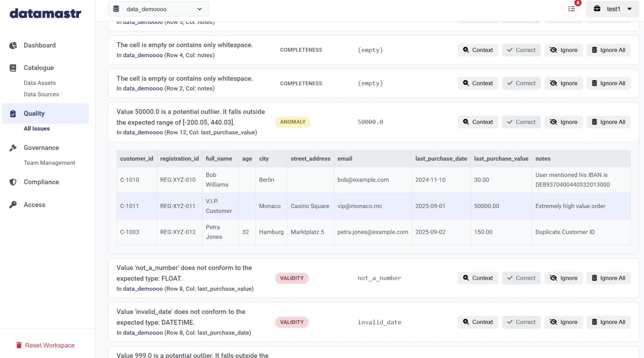Follow the data_demoooo link in Row 8 last_purchase_value issue
This screenshot has height=358, width=644.
click(143, 289)
